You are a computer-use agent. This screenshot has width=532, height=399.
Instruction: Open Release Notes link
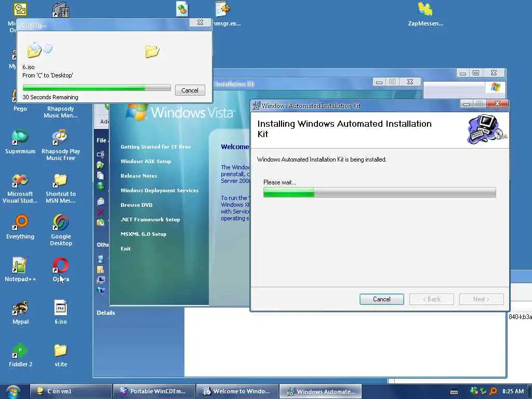coord(139,176)
